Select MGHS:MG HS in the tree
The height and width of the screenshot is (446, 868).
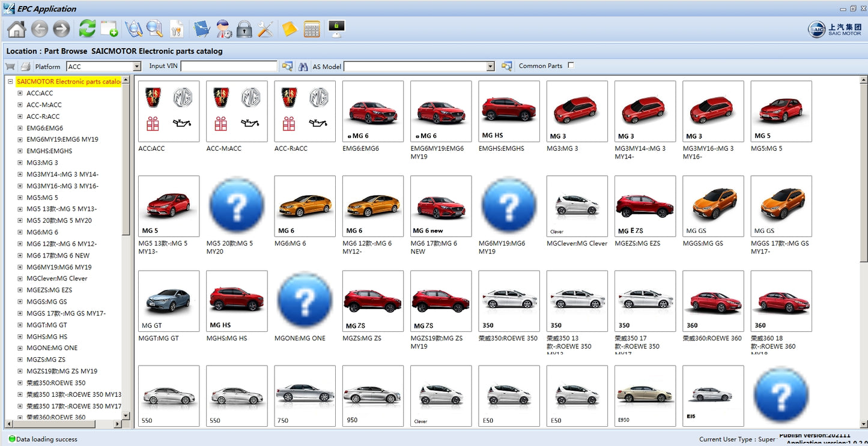click(x=47, y=337)
